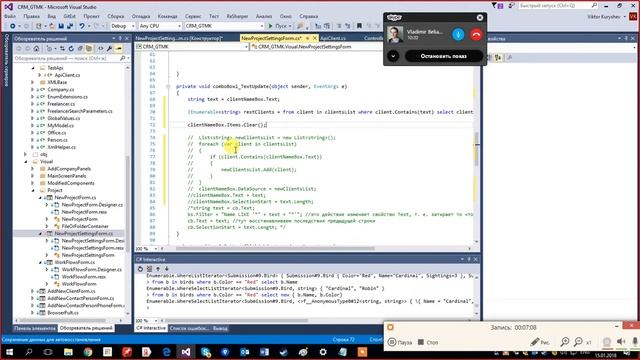Open the Отладка menu
This screenshot has height=360, width=640.
point(141,16)
